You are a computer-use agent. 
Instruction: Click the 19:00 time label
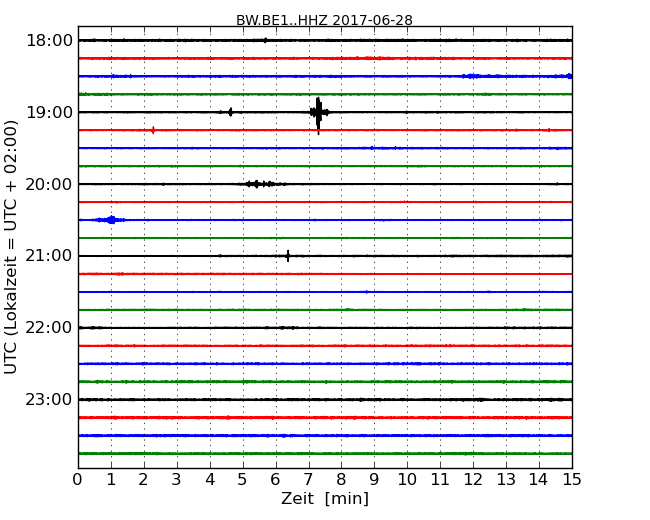coord(49,112)
